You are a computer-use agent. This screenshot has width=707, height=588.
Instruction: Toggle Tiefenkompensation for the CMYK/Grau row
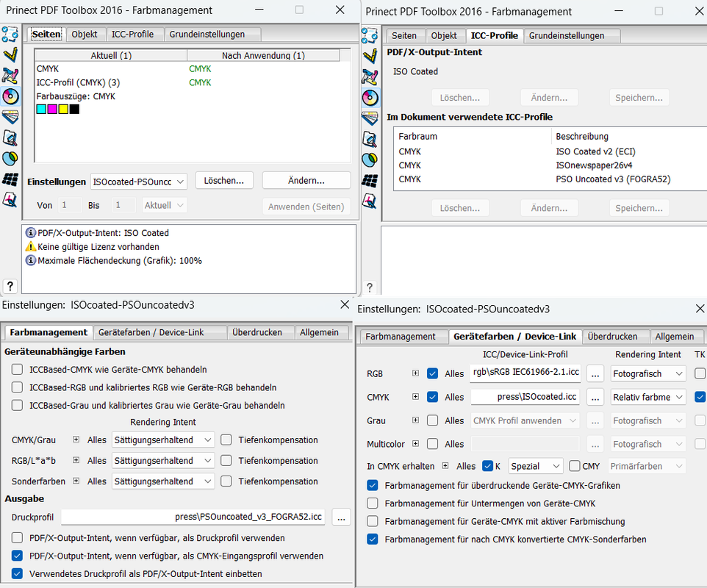[x=226, y=440]
